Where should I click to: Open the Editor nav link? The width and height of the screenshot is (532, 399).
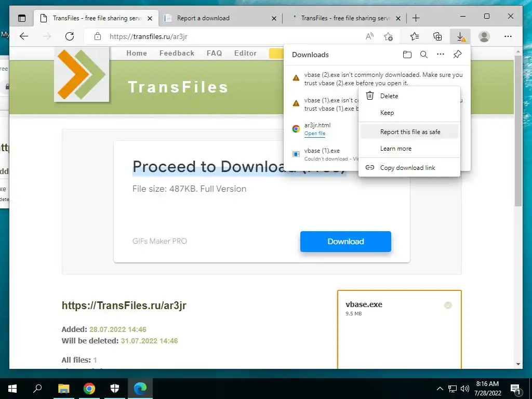[x=245, y=54]
